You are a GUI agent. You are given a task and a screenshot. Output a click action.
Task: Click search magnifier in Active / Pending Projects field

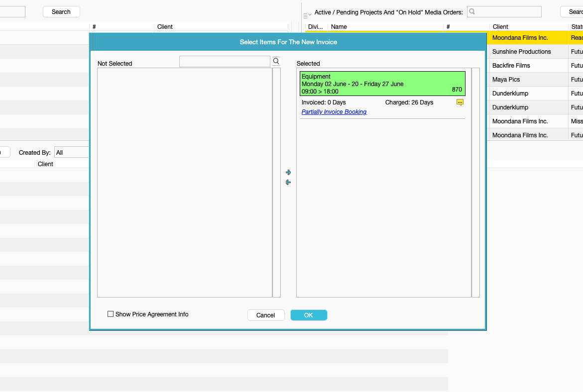[472, 12]
